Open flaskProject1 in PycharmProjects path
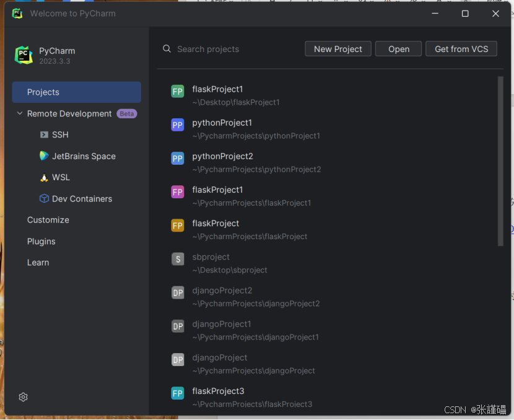The height and width of the screenshot is (420, 514). point(217,190)
